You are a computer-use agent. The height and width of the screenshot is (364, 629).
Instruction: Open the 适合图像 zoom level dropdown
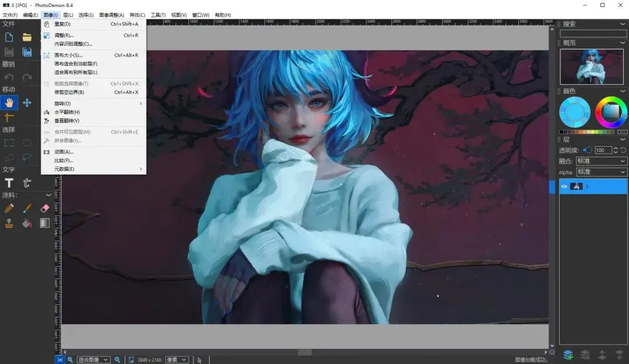(x=93, y=360)
